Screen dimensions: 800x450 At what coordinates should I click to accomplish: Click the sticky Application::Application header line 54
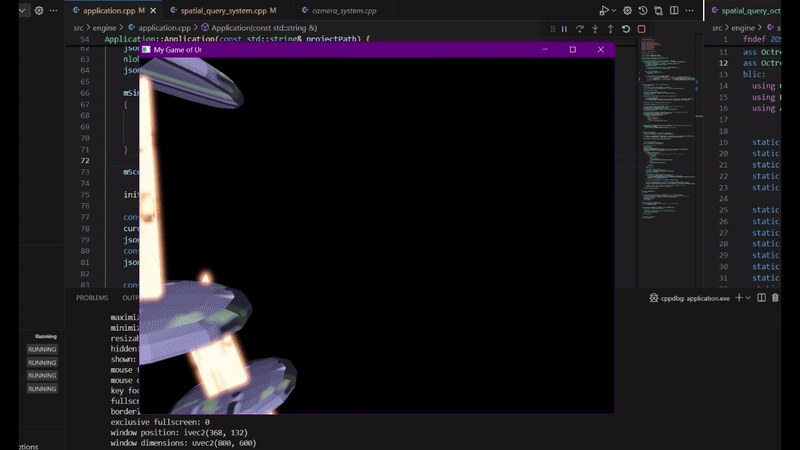[237, 39]
